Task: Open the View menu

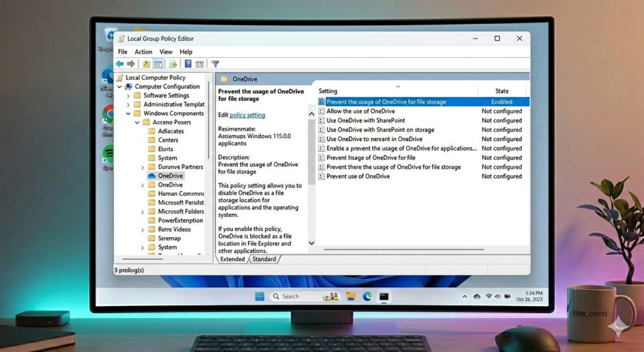Action: [166, 52]
